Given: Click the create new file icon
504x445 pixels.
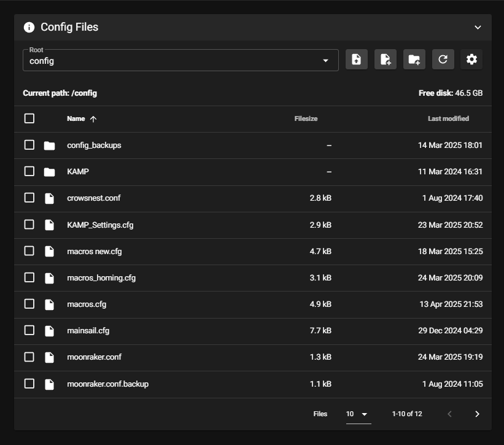Looking at the screenshot, I should (386, 60).
